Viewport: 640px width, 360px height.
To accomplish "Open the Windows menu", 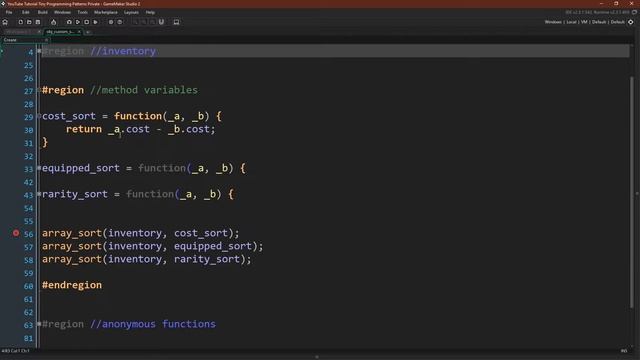I will [62, 12].
